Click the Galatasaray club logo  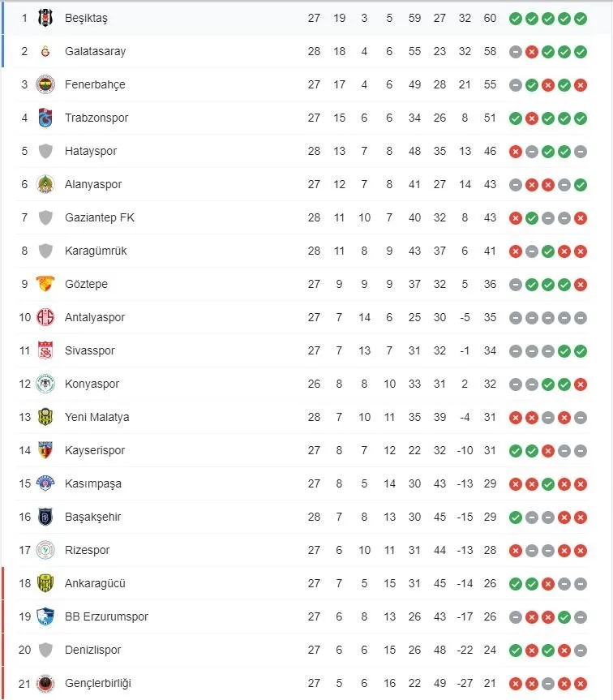(45, 51)
